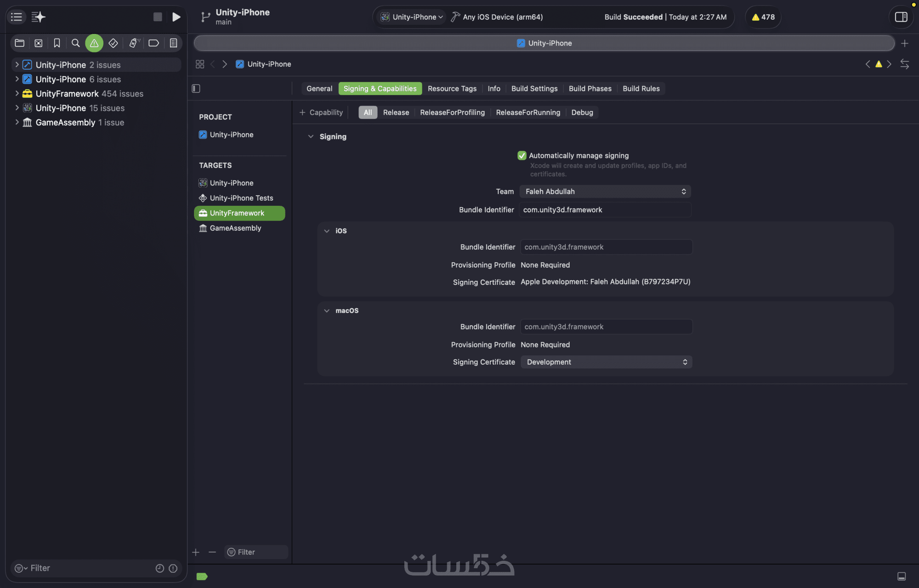Open macOS Signing Certificate Development dropdown
This screenshot has width=919, height=588.
tap(606, 362)
